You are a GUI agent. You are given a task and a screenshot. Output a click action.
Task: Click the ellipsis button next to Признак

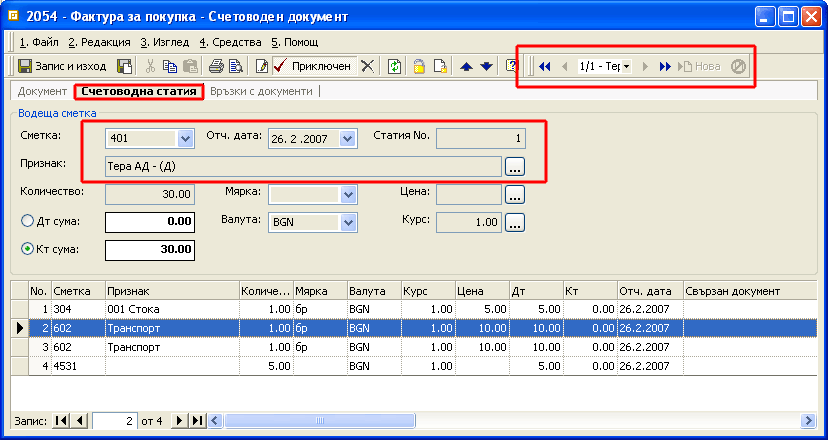pos(515,166)
